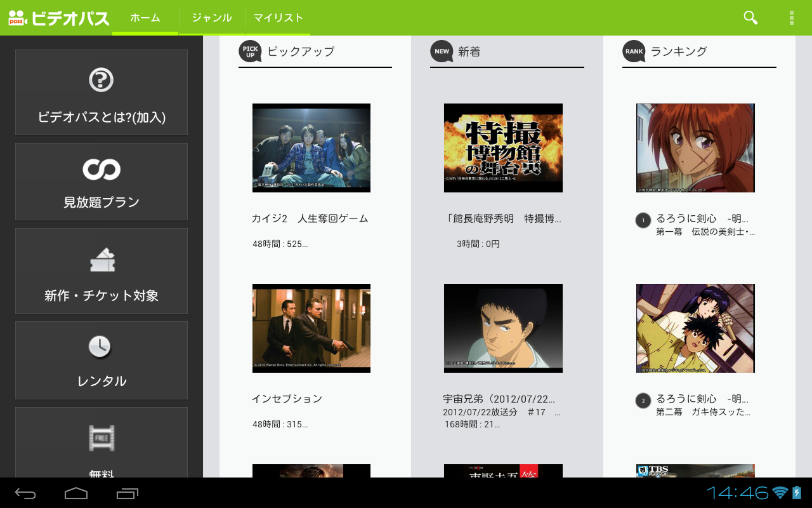The width and height of the screenshot is (812, 508).
Task: Select subtitle 第二幕 ガキ侍スッた
Action: point(704,412)
